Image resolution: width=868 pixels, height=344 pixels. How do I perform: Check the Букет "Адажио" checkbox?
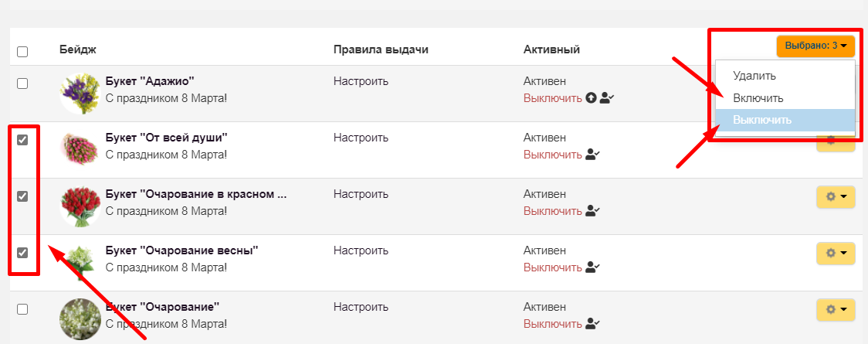point(22,83)
